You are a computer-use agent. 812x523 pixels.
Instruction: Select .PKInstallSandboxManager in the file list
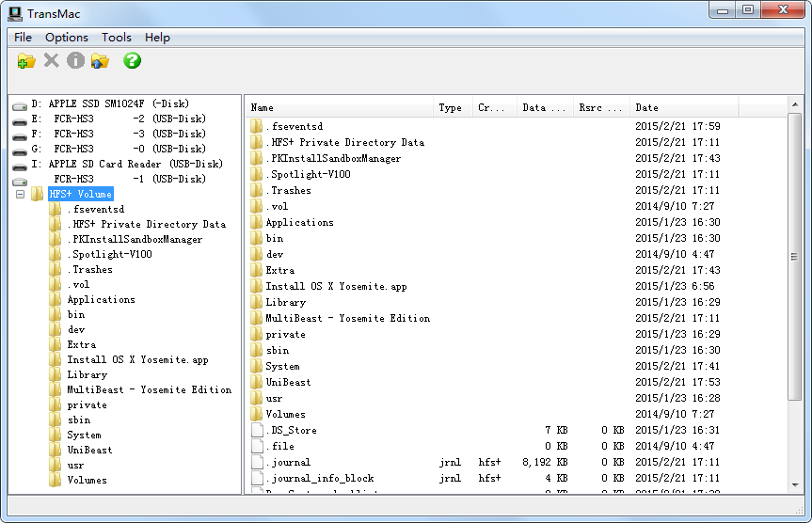pos(333,158)
